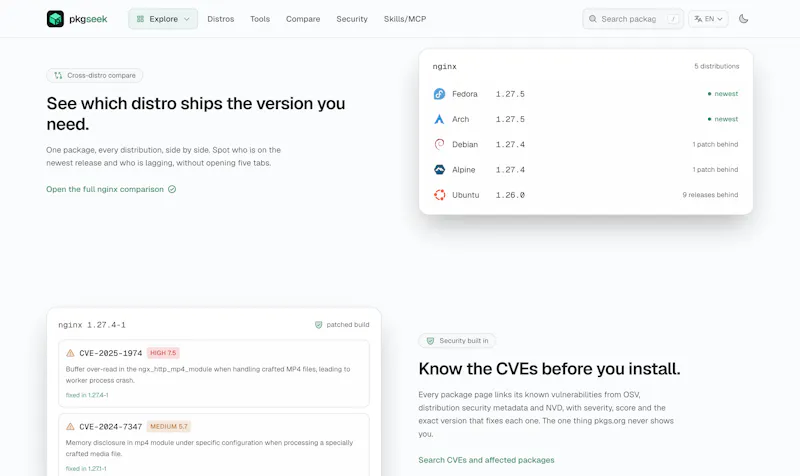Select the Alpine 1.27.4 version text
The height and width of the screenshot is (476, 800).
(x=510, y=169)
